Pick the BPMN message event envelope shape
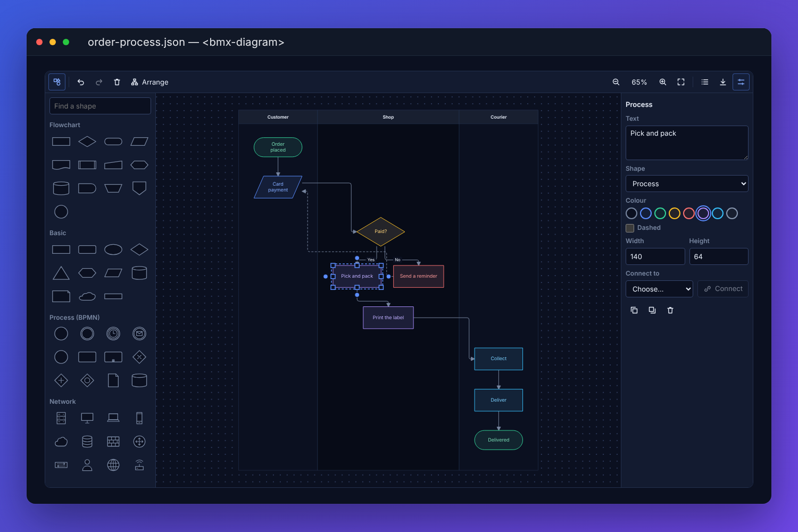Screen dimensions: 798x532 point(139,334)
